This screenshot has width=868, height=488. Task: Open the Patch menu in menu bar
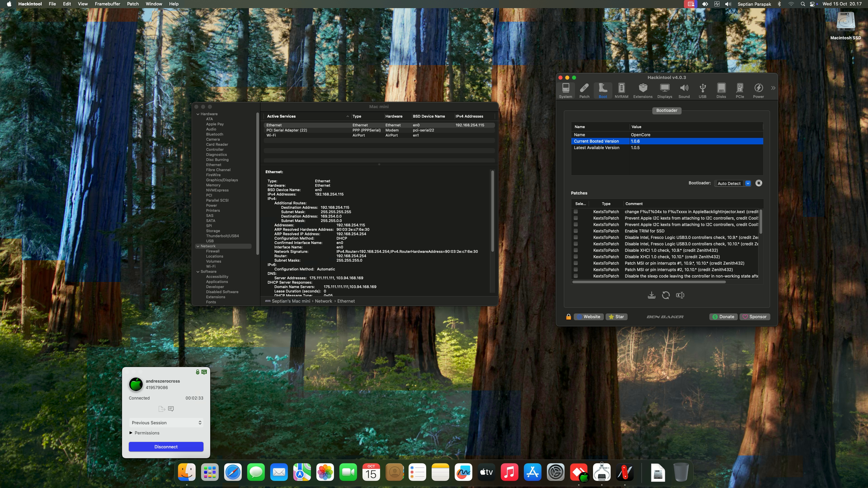(133, 4)
